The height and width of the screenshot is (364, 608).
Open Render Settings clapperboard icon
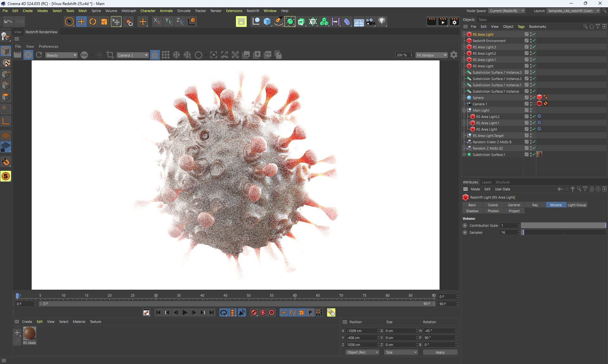(x=454, y=22)
